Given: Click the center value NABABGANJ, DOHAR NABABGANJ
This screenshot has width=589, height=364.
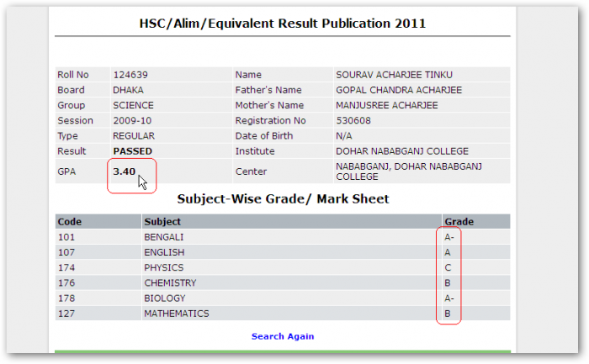Looking at the screenshot, I should click(409, 166).
